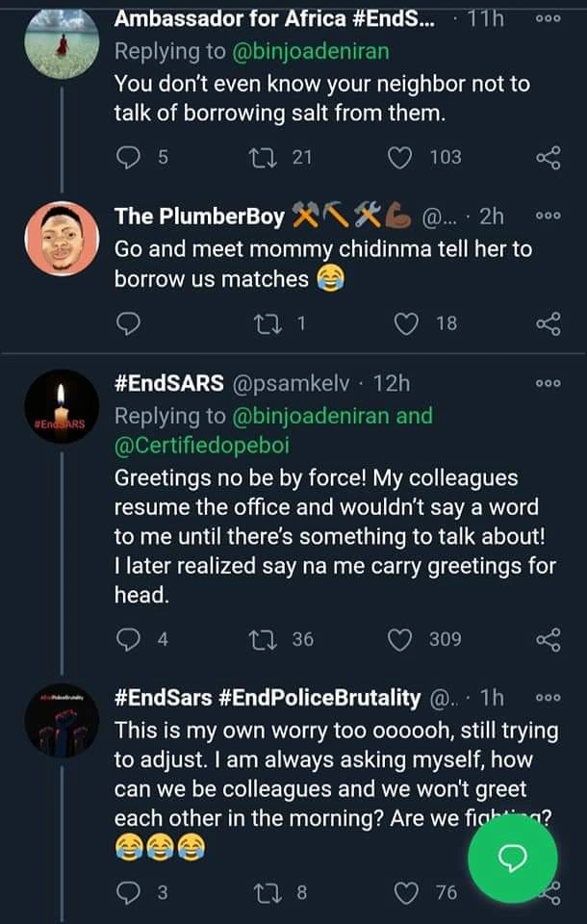Like the borrowing salt tweet
Viewport: 587px width, 924px height.
(404, 157)
